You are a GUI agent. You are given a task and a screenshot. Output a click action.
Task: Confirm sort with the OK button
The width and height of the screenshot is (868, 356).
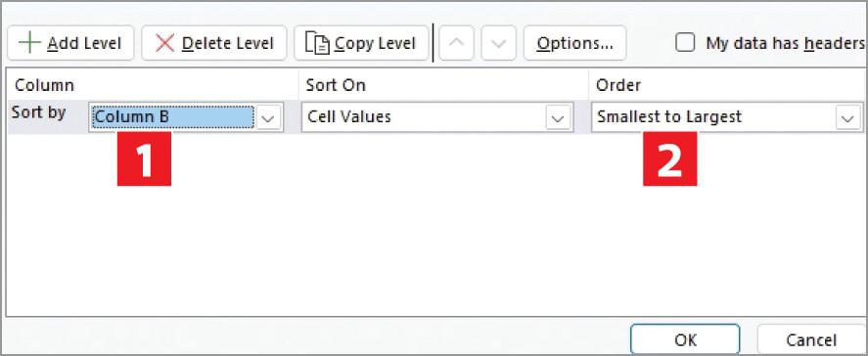(x=685, y=338)
